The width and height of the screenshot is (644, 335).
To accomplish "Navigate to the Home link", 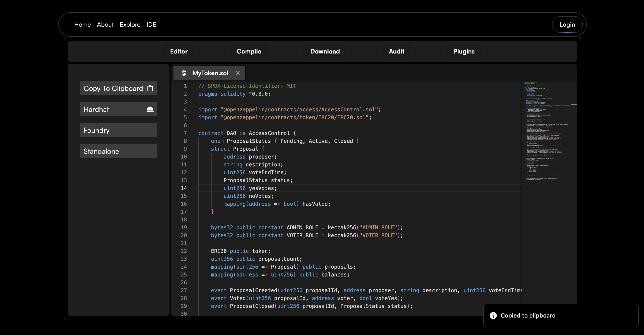I will [83, 24].
